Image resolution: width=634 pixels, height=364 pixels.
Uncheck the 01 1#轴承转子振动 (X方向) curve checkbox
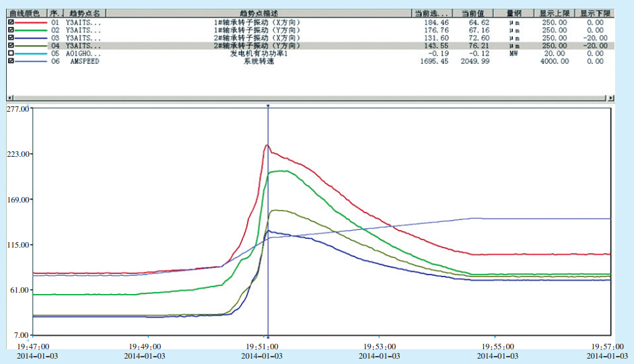11,22
